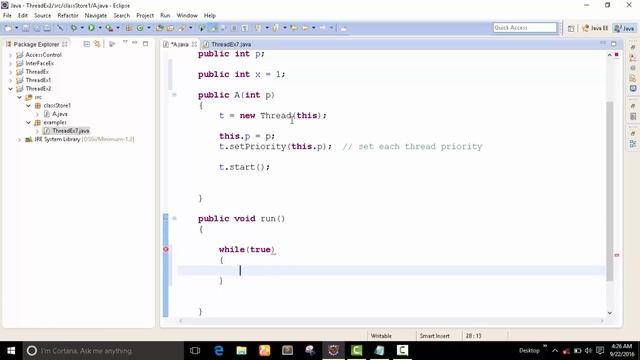The image size is (640, 360).
Task: Collapse the classStore1 package
Action: (28, 105)
